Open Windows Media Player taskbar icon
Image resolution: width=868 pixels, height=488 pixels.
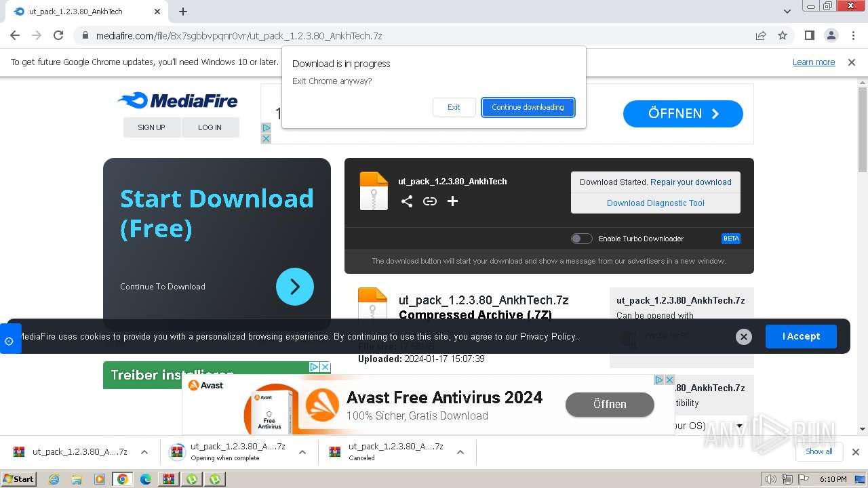click(100, 479)
